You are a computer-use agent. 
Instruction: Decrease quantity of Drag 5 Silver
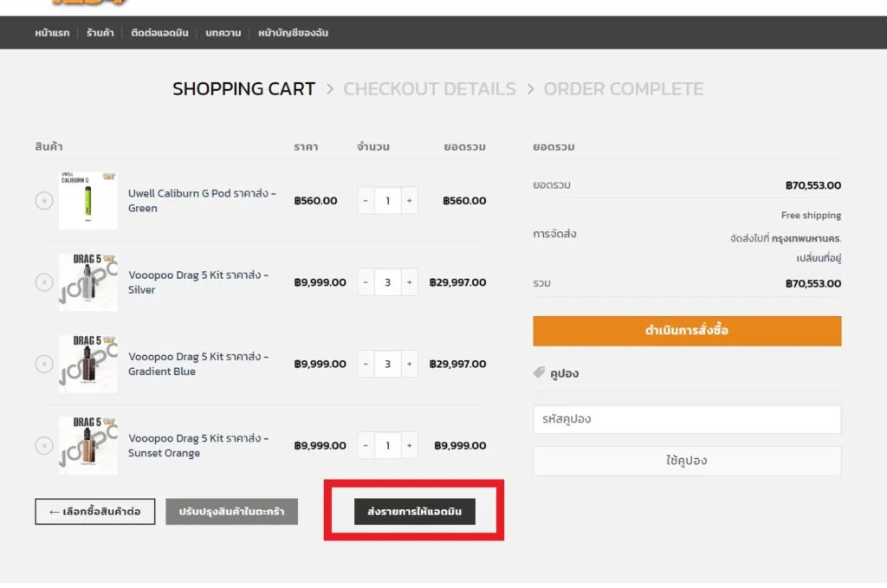pos(366,282)
